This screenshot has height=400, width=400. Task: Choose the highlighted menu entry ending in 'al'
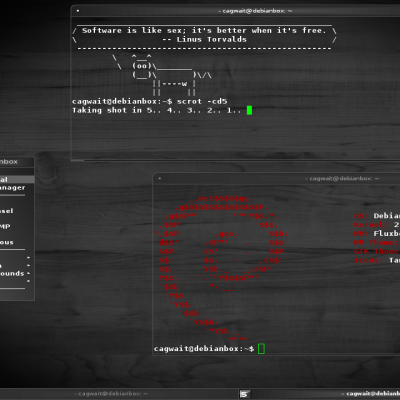tap(17, 179)
